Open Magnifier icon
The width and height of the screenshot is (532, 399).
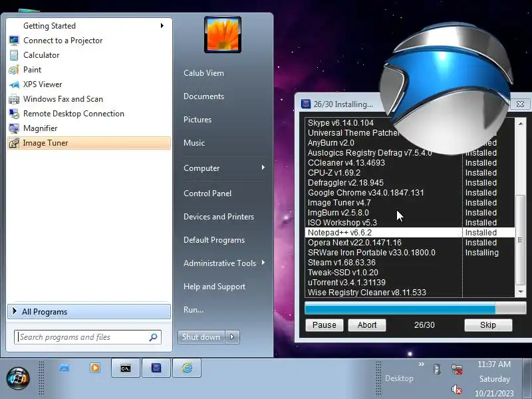coord(14,128)
